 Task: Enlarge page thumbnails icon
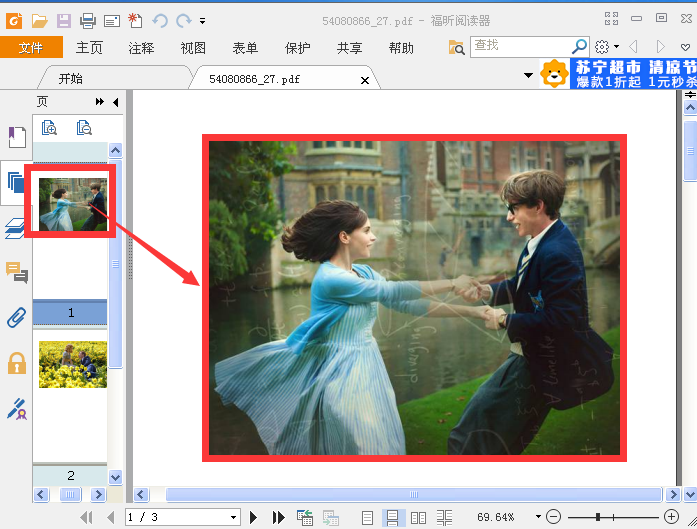point(49,128)
